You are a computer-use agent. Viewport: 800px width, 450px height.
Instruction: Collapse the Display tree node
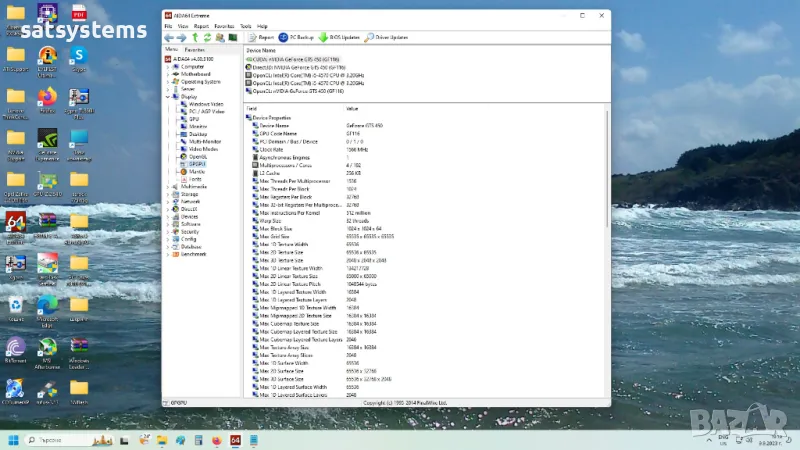pyautogui.click(x=167, y=97)
